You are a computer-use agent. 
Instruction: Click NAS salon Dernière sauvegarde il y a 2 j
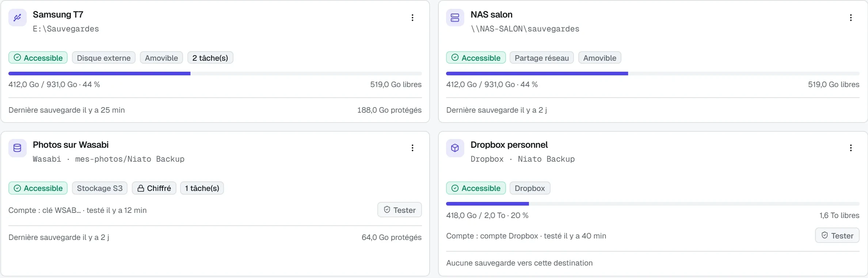tap(496, 110)
